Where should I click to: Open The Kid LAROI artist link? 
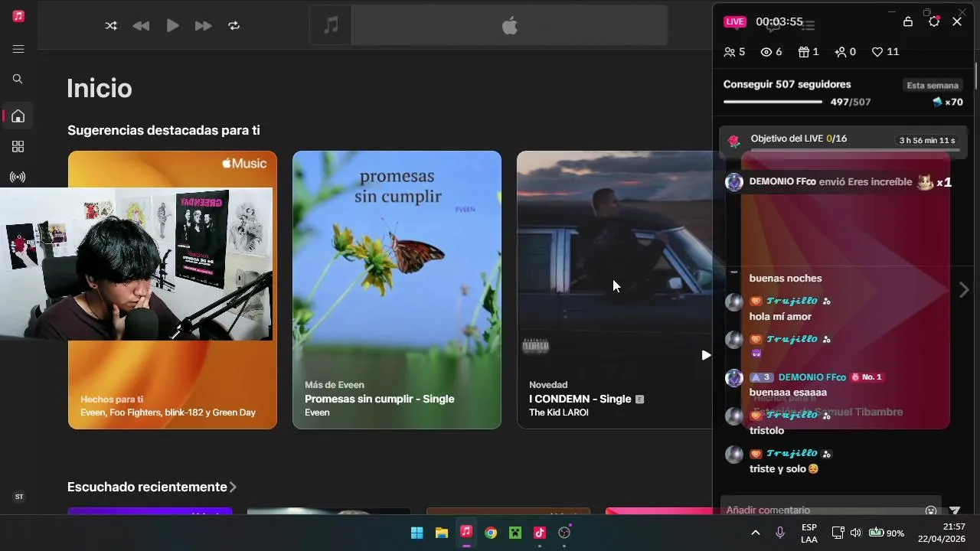(x=559, y=412)
